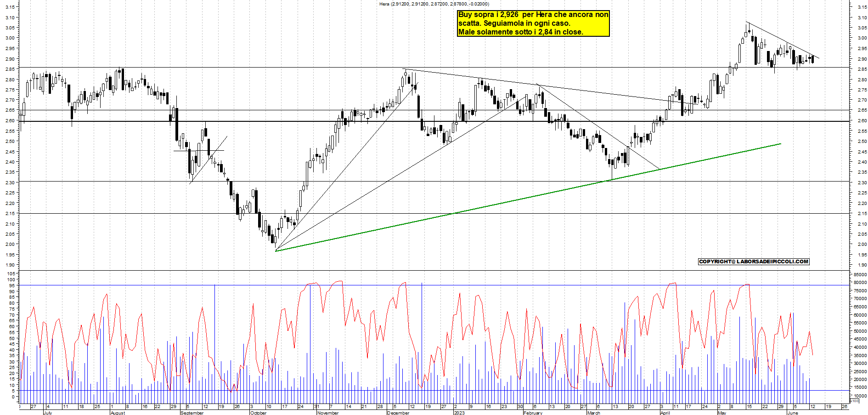
Task: Click the 85000 volume scale value
Action: (860, 274)
